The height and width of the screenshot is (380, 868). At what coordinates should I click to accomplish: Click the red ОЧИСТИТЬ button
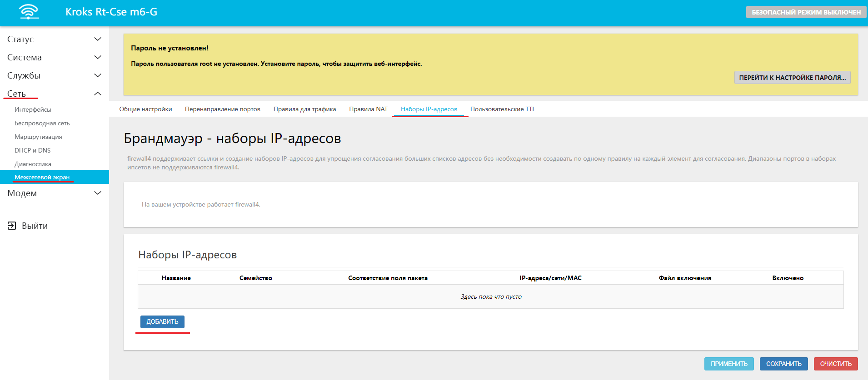(x=836, y=364)
